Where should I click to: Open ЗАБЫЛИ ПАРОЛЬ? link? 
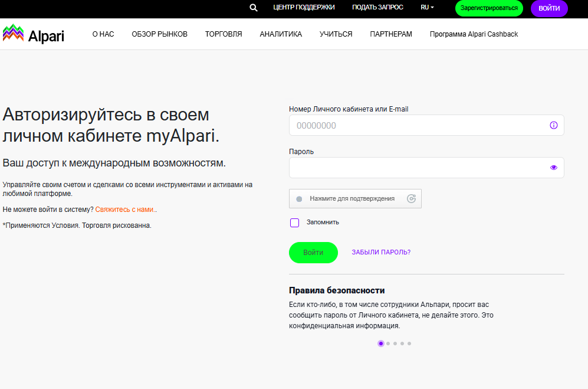[x=381, y=252]
